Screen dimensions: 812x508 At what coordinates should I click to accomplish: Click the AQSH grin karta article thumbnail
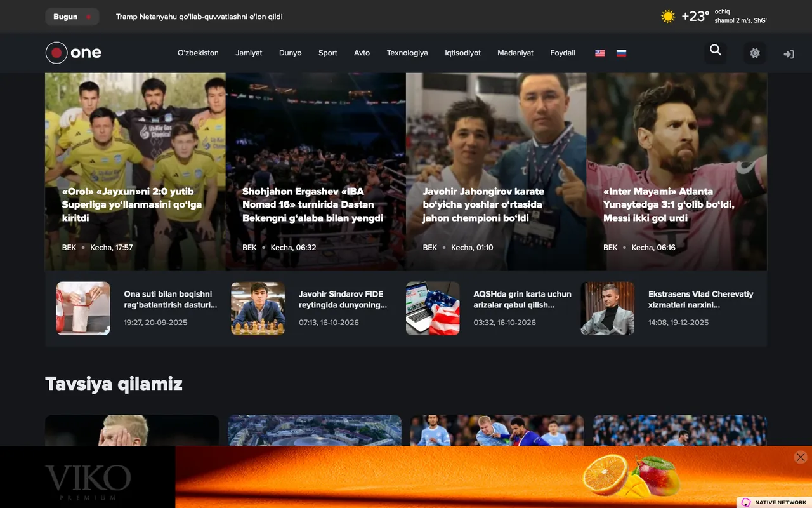pyautogui.click(x=433, y=309)
